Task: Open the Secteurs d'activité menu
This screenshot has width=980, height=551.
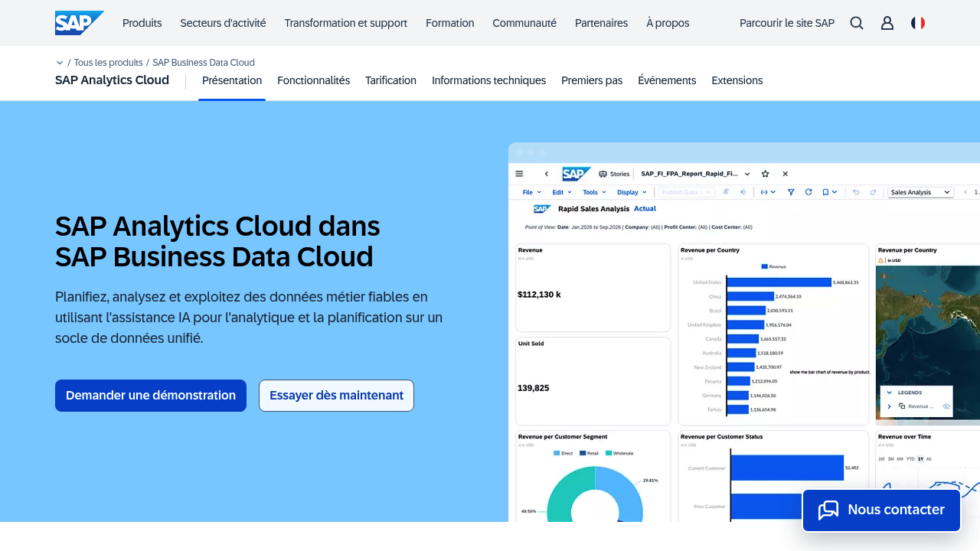Action: [x=223, y=23]
